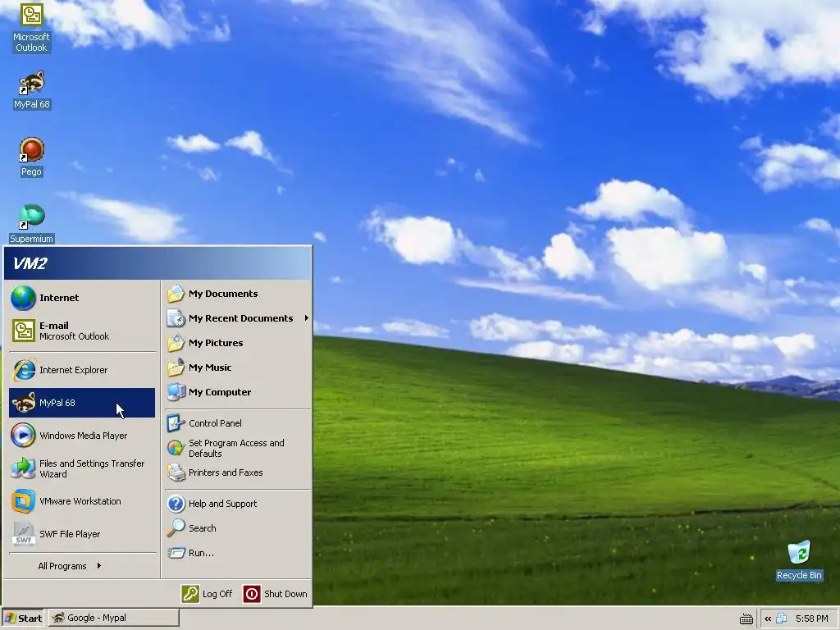Open Help and Support

coord(238,504)
